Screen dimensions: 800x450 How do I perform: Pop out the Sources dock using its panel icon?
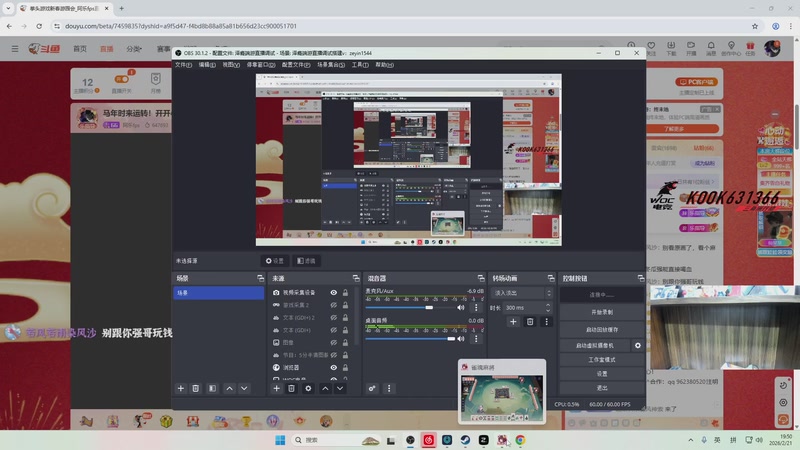356,278
